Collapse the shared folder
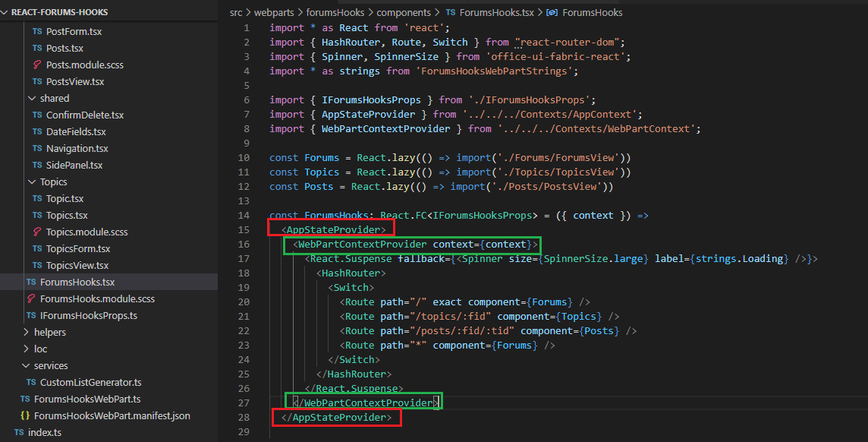Screen dimensions: 868x442 point(32,99)
